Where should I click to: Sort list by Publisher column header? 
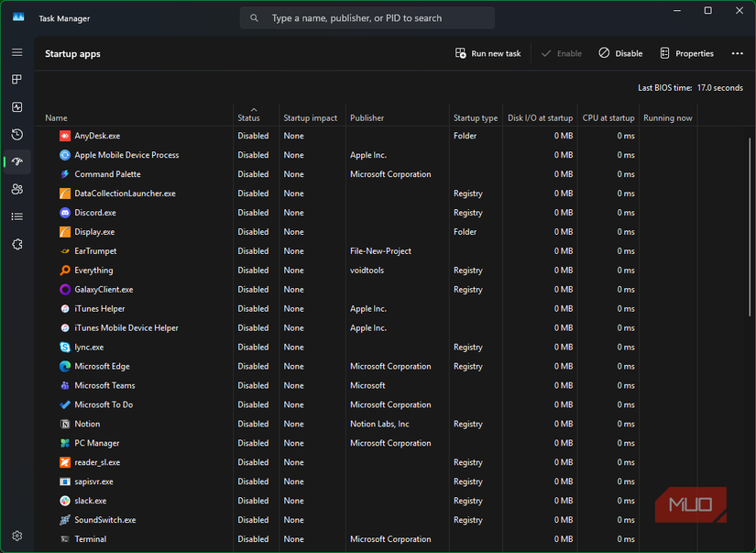point(367,117)
